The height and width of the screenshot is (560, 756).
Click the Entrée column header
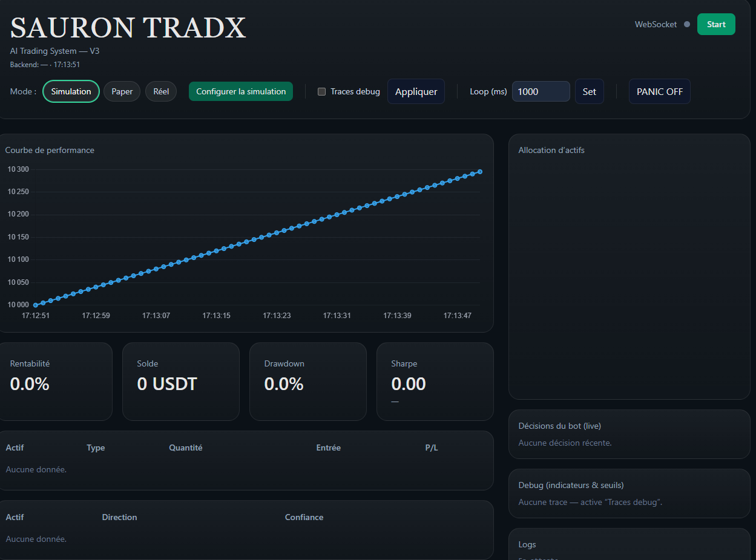pos(329,448)
